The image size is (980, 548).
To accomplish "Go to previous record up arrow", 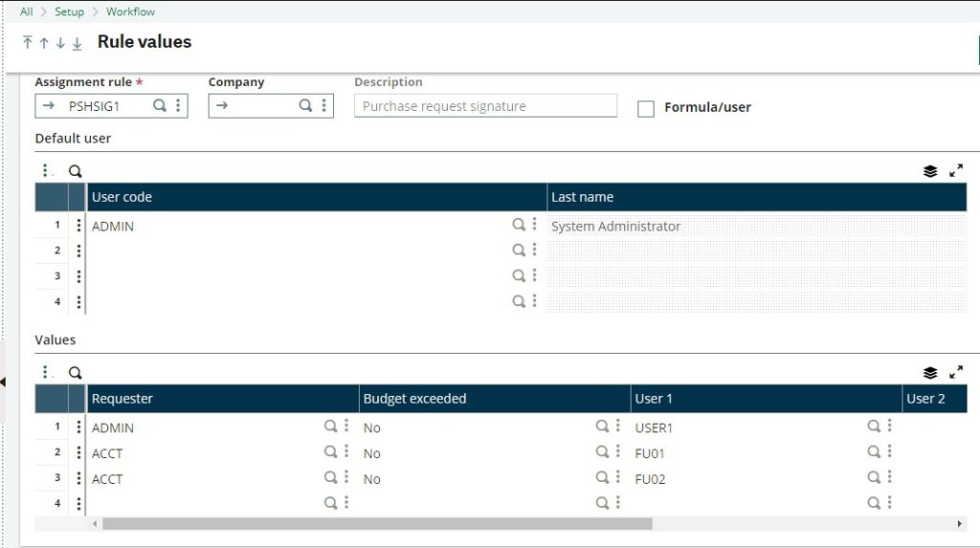I will coord(44,43).
